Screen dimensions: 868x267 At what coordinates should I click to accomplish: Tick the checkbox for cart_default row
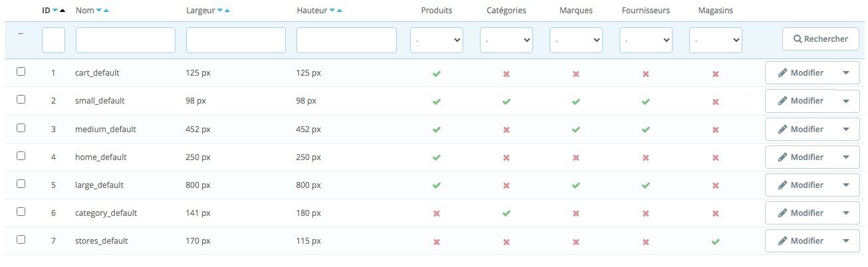[21, 72]
